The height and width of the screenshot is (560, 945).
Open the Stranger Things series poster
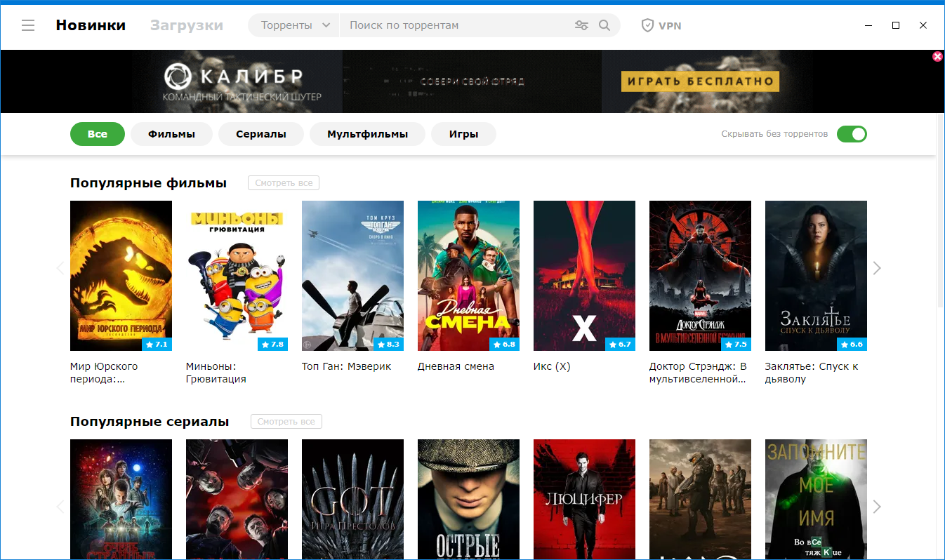click(121, 500)
